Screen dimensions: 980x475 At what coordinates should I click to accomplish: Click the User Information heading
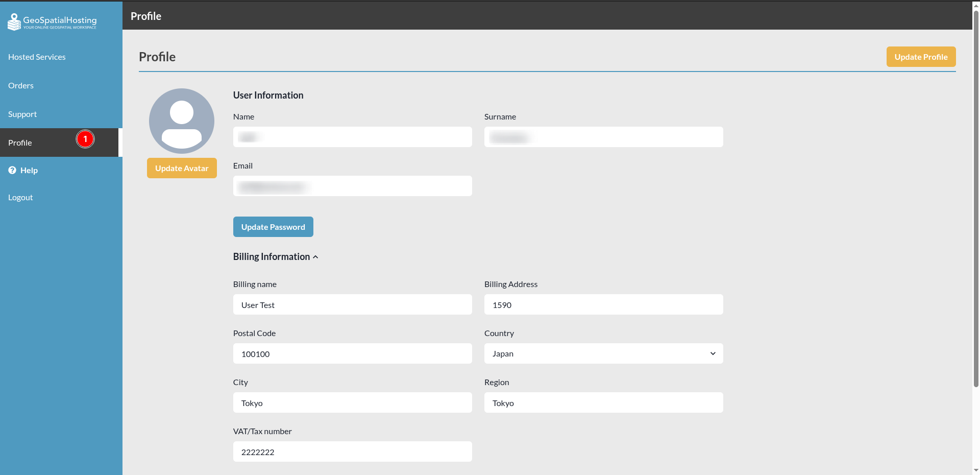pos(268,95)
